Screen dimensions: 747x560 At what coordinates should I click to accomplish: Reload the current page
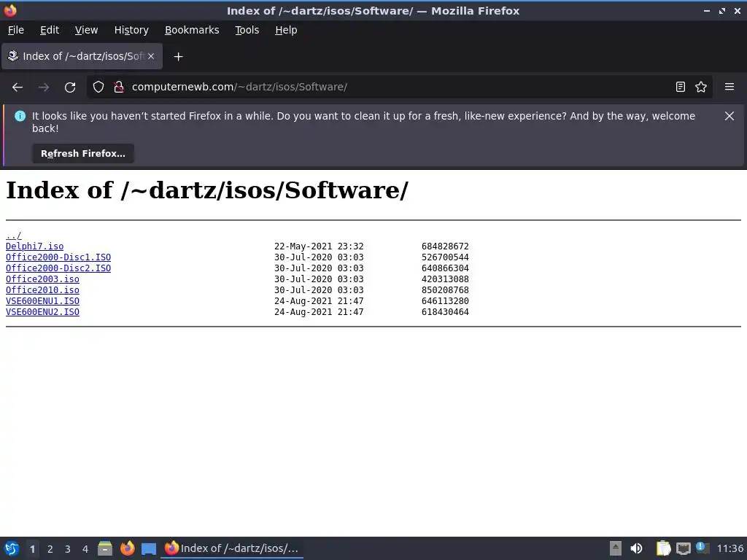pos(70,87)
